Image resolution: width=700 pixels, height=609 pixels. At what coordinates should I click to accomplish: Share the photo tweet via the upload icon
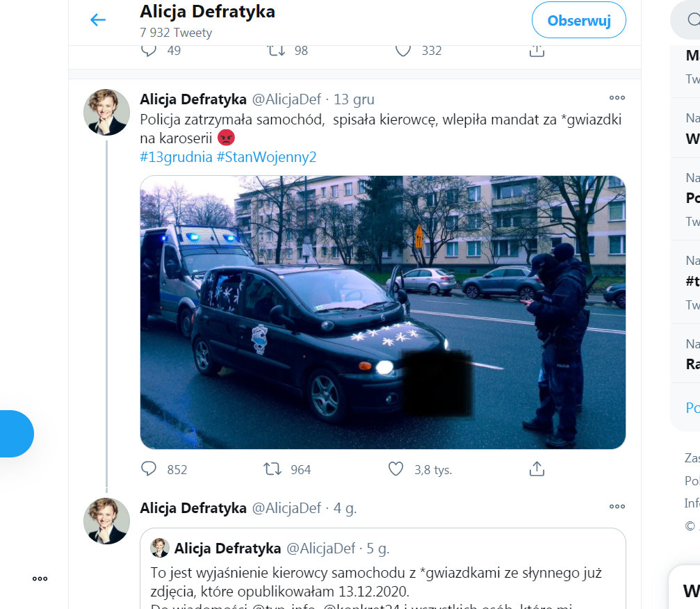tap(536, 469)
